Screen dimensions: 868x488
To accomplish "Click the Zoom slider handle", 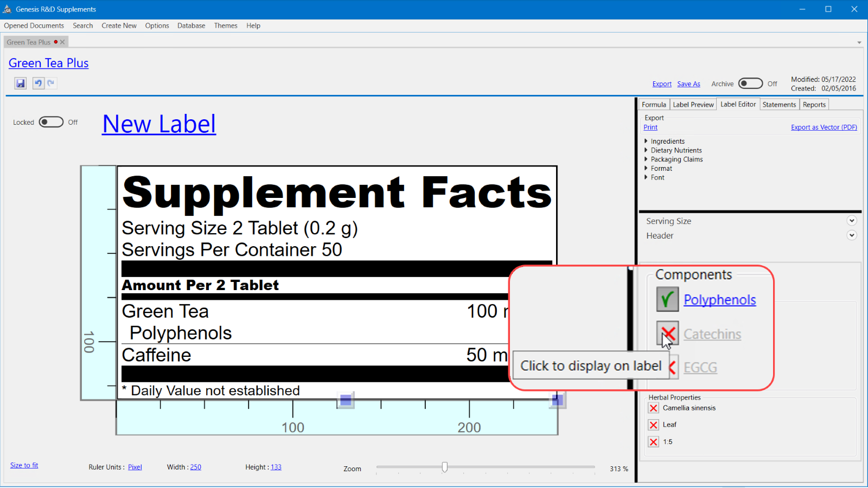I will click(445, 467).
